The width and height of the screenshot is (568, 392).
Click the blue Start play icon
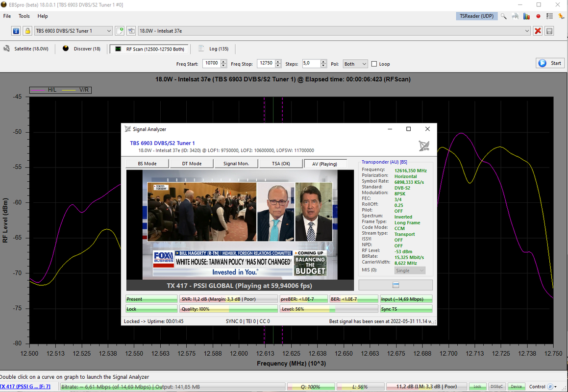pos(543,63)
